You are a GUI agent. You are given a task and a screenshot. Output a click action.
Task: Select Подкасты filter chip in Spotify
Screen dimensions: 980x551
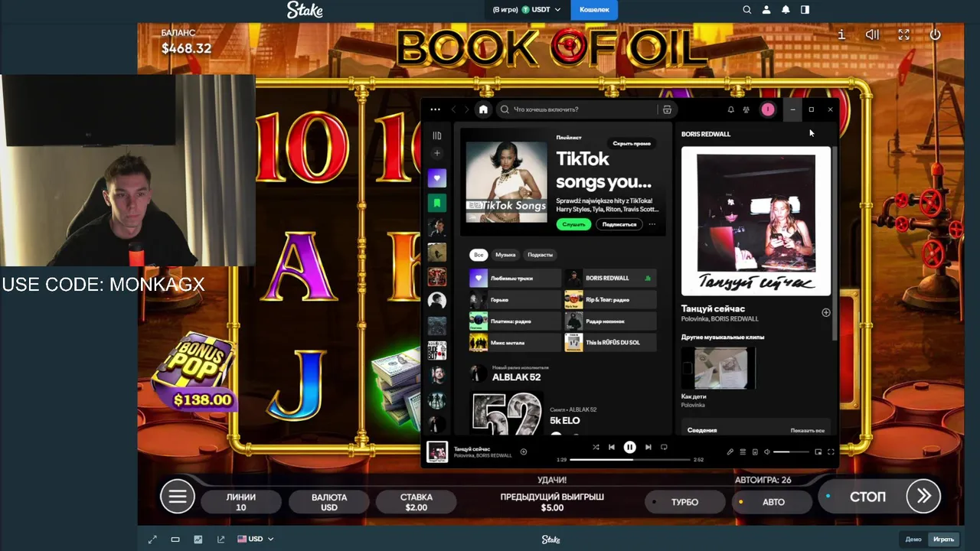541,255
